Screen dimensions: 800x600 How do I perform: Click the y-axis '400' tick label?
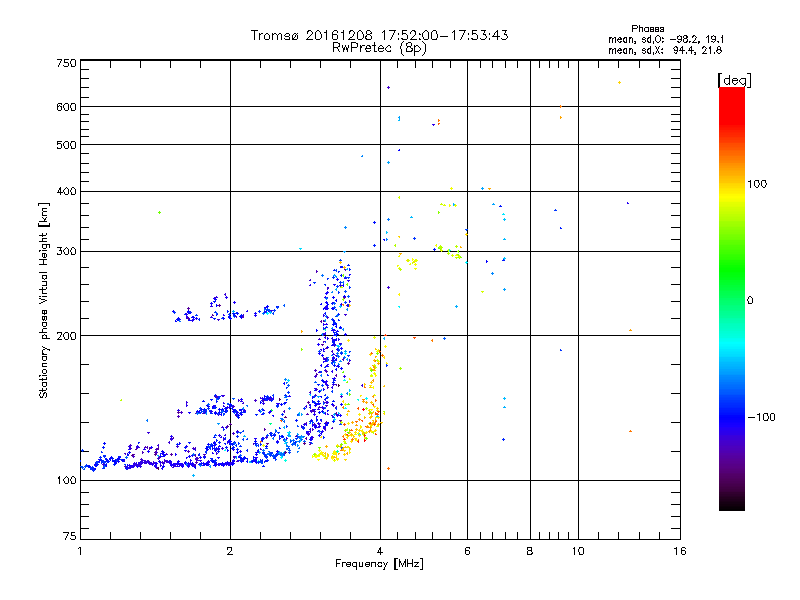(x=66, y=192)
